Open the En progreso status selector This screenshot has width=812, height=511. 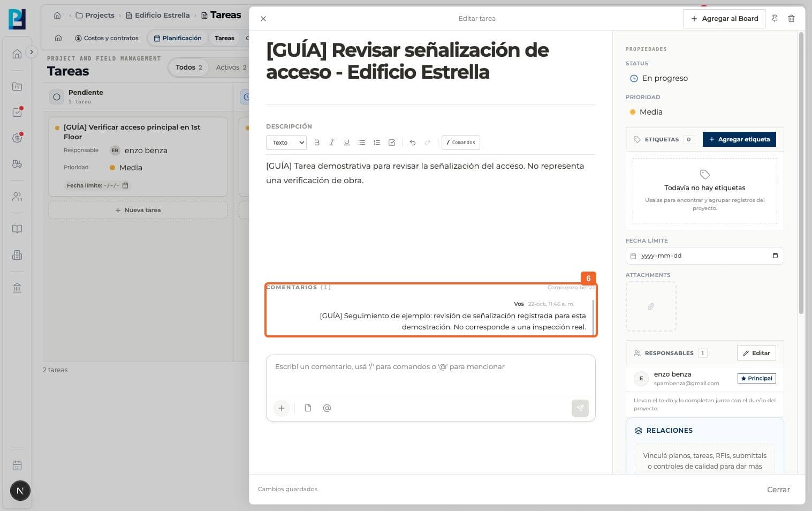[x=659, y=78]
